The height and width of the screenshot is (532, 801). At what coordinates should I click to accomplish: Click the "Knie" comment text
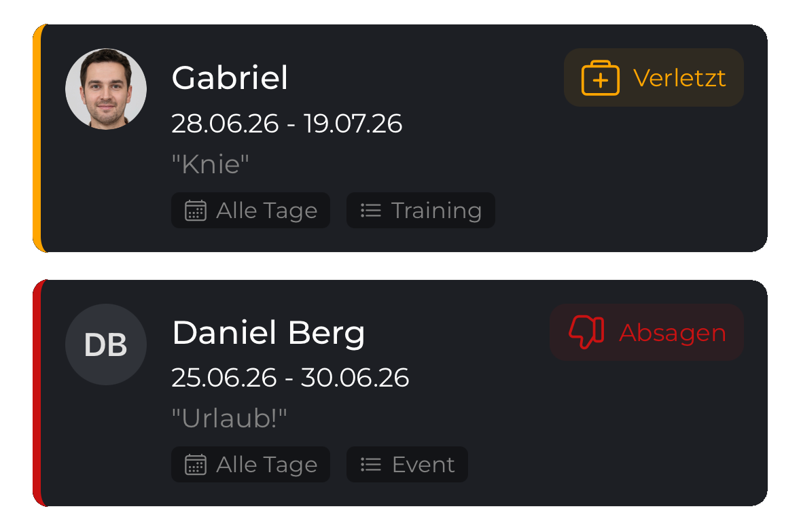point(211,164)
